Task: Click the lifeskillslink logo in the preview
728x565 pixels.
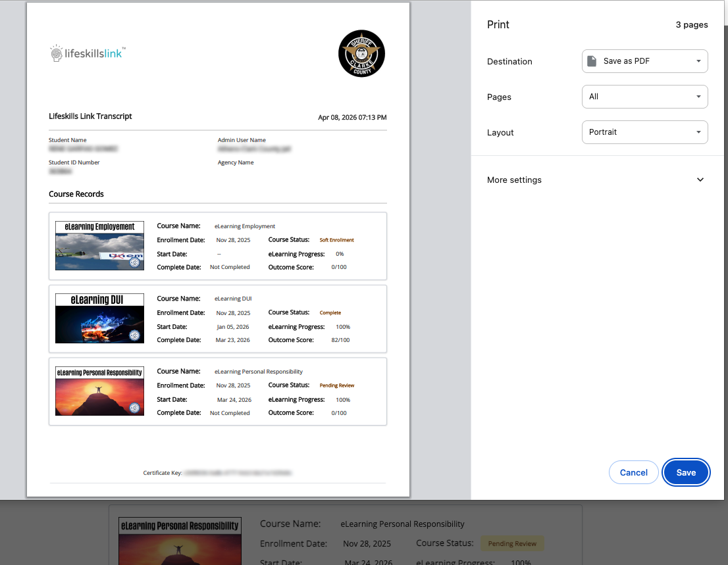Action: click(88, 53)
